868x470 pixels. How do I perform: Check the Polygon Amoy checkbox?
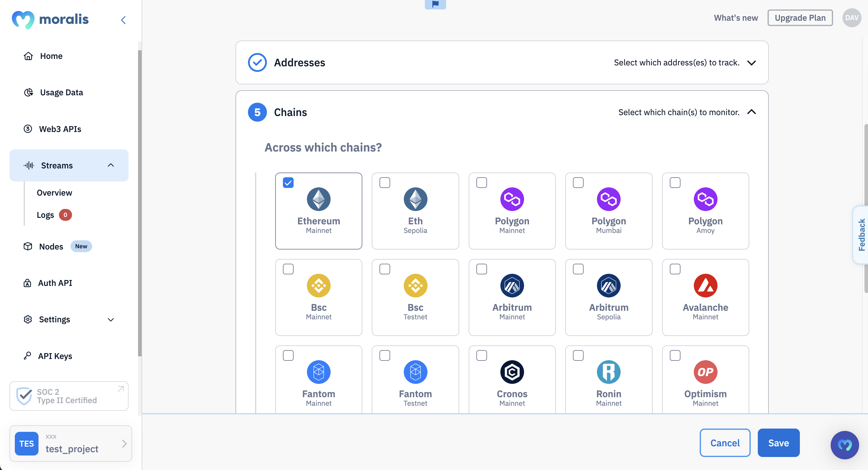675,183
